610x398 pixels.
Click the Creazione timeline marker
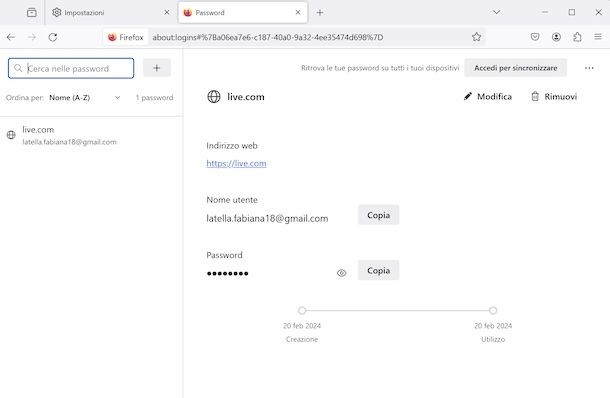point(302,310)
